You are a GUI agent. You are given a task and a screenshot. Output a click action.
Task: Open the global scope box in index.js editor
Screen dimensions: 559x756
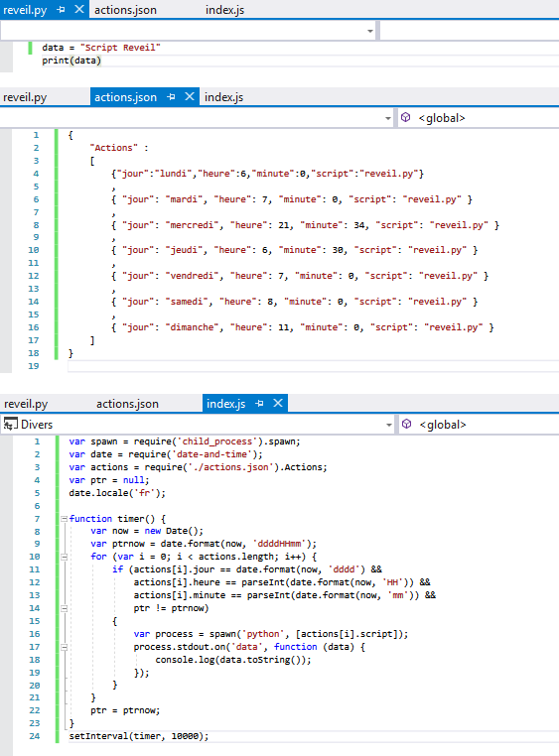coord(478,425)
